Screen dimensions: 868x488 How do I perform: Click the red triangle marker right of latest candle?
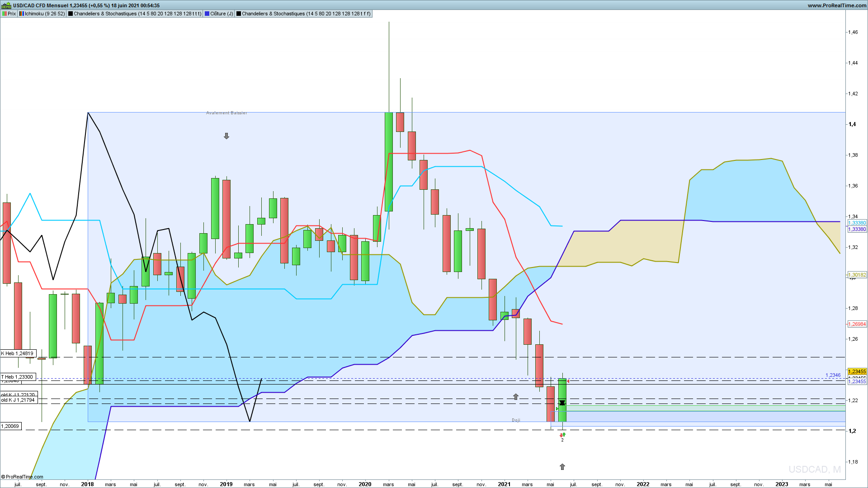click(568, 381)
